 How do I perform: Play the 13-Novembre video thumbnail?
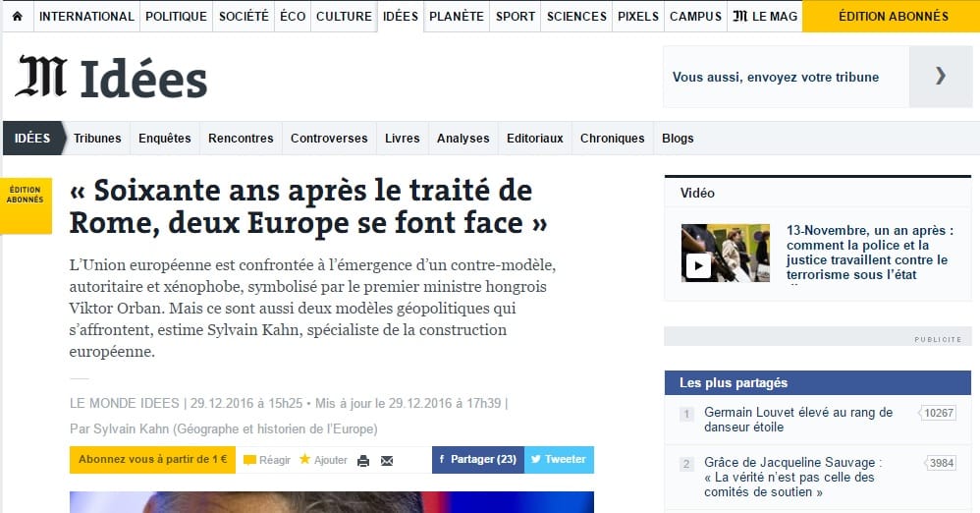point(726,253)
